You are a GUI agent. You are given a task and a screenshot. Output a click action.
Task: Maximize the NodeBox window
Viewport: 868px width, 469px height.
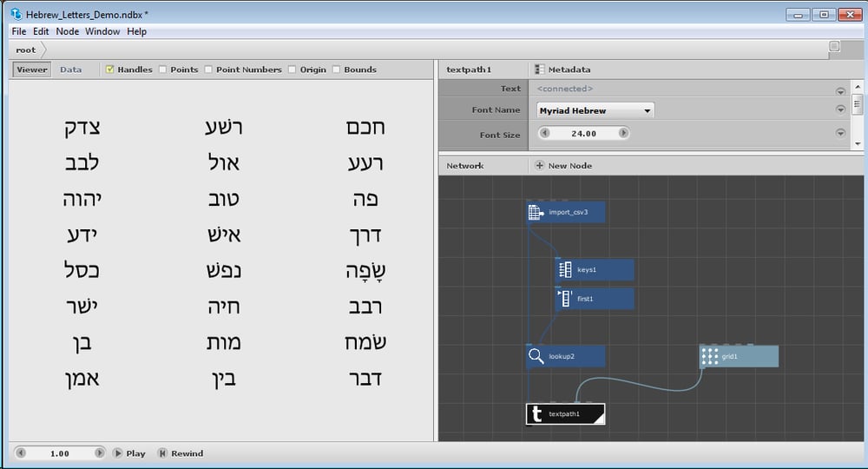[x=824, y=15]
